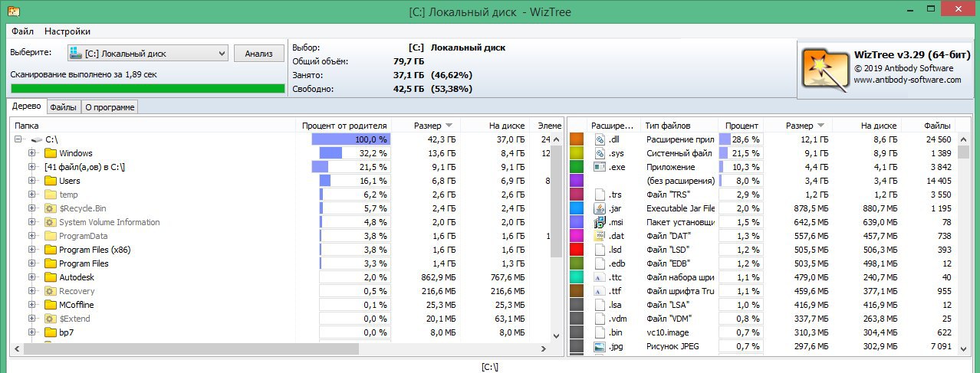Viewport: 980px width, 373px height.
Task: Click the .exe file type icon
Action: [x=600, y=167]
